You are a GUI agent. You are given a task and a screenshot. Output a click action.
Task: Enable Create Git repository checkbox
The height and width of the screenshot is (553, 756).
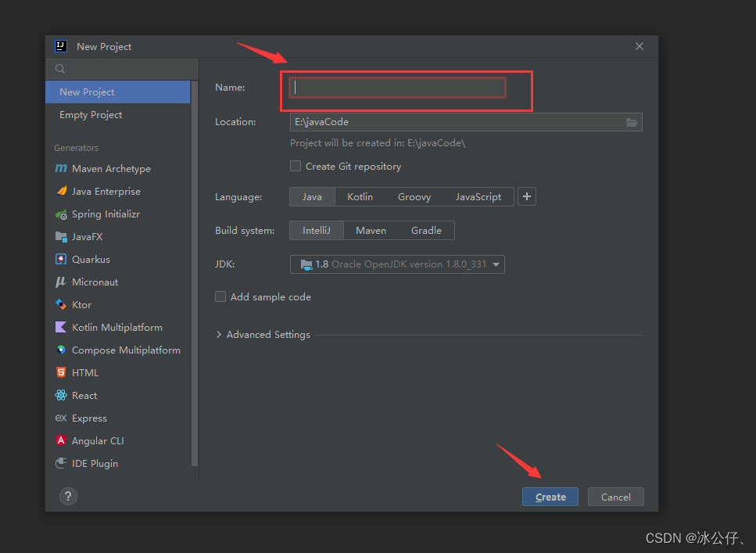click(x=296, y=166)
